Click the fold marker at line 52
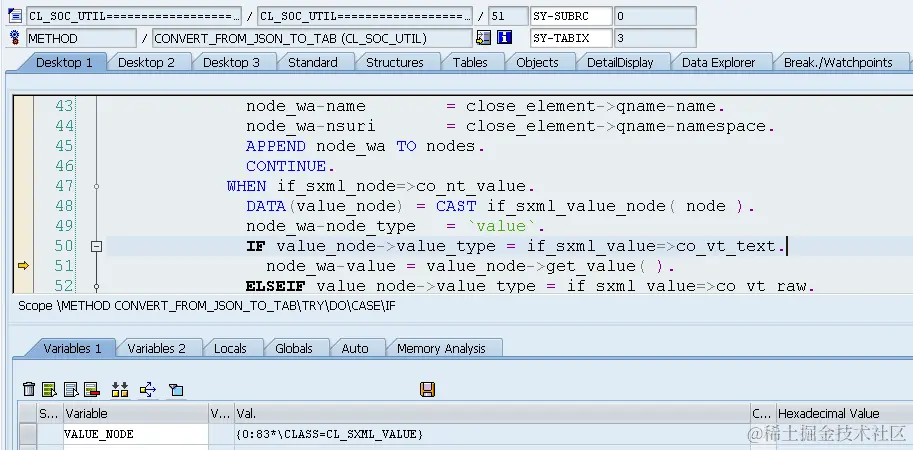This screenshot has width=913, height=450. [97, 286]
